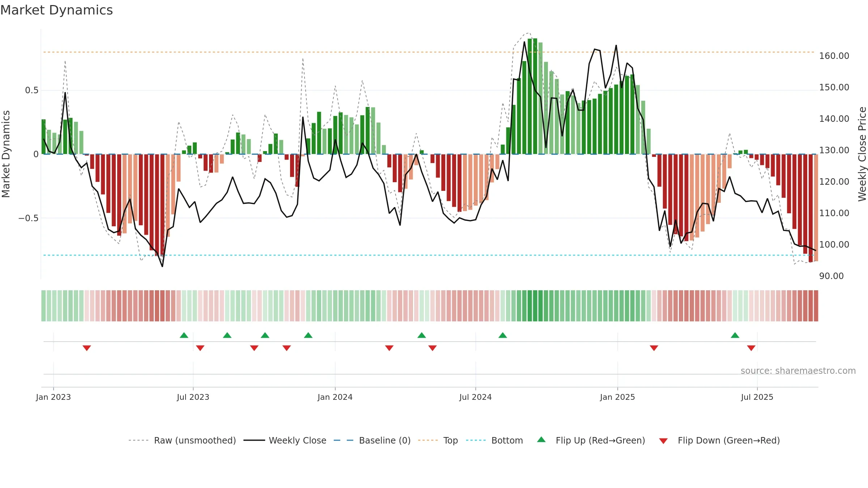Click the Top legend label
This screenshot has width=868, height=488.
[451, 440]
